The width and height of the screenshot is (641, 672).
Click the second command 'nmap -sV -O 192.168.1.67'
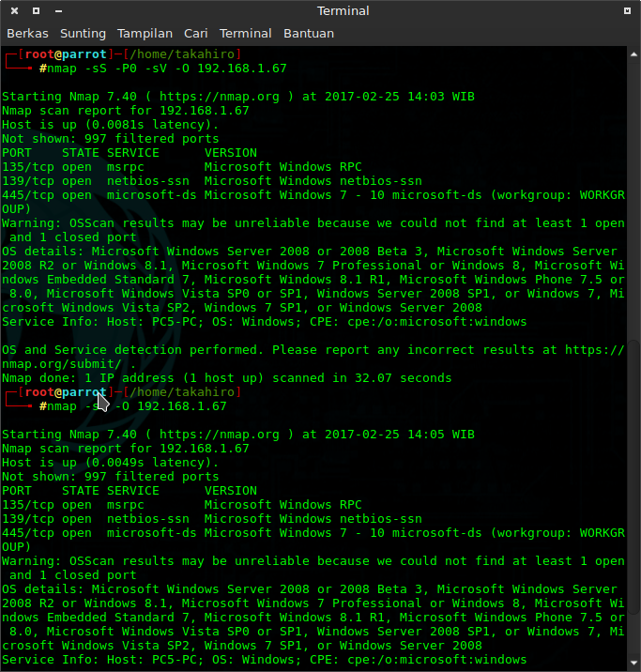[x=137, y=406]
